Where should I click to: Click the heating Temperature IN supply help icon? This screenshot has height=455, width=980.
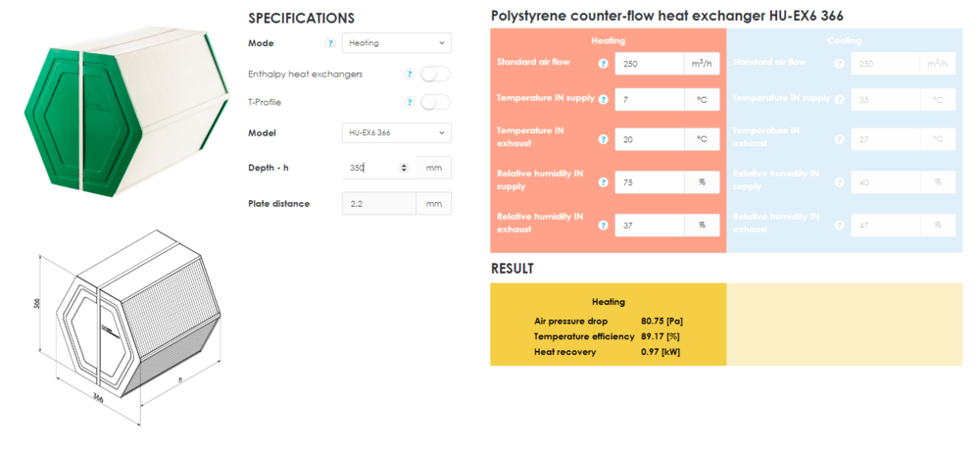pyautogui.click(x=603, y=99)
